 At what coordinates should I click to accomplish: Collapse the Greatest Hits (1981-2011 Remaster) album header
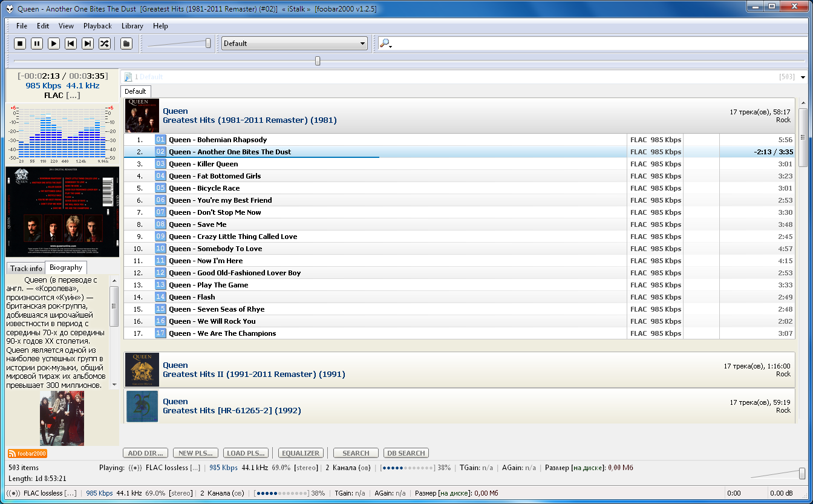coord(459,116)
